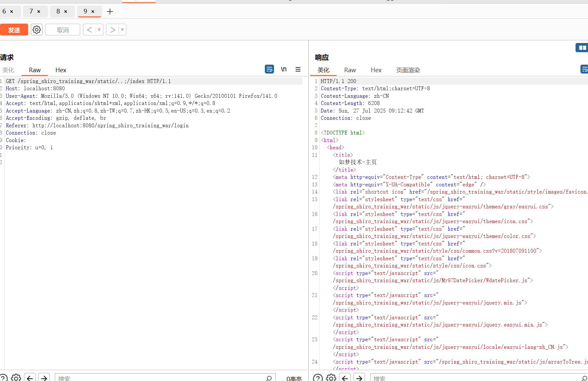Toggle word wrap in the request editor
The width and height of the screenshot is (588, 381).
pyautogui.click(x=269, y=69)
